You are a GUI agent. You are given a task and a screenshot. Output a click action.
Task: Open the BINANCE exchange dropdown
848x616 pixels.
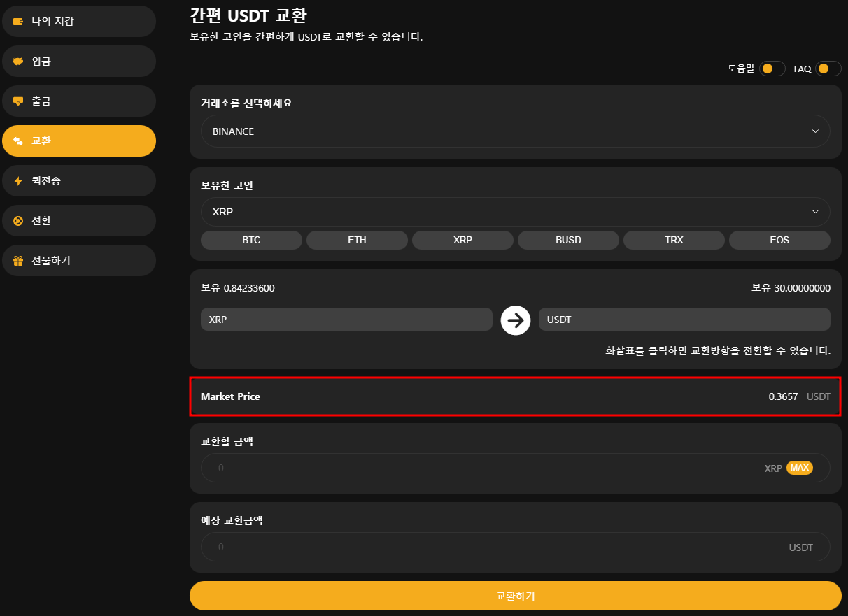[515, 131]
